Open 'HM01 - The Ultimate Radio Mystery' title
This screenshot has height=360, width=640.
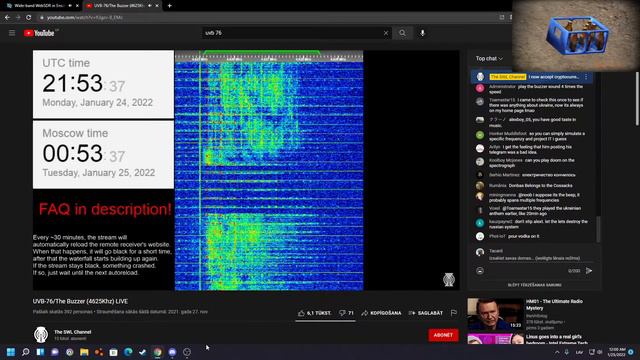coord(554,304)
